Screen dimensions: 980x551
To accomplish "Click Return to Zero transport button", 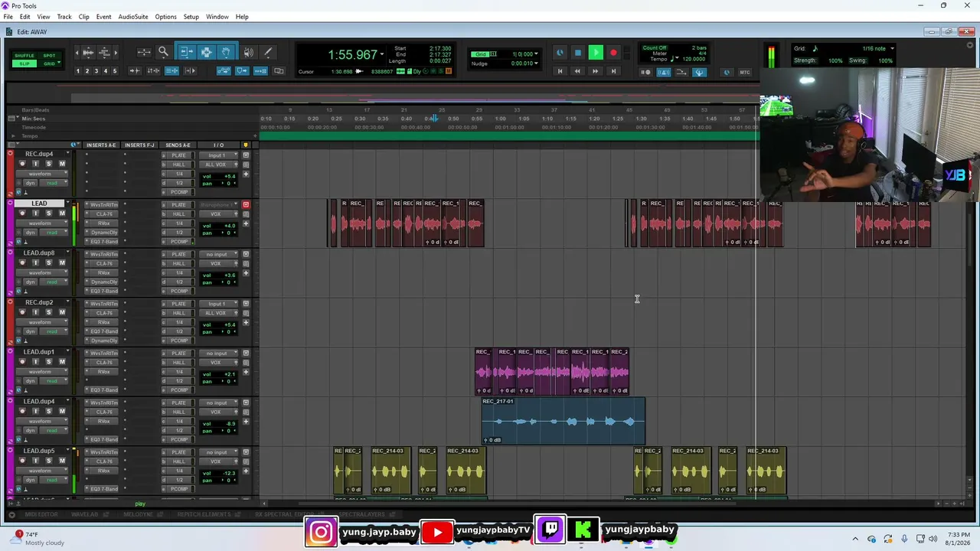I will tap(560, 72).
